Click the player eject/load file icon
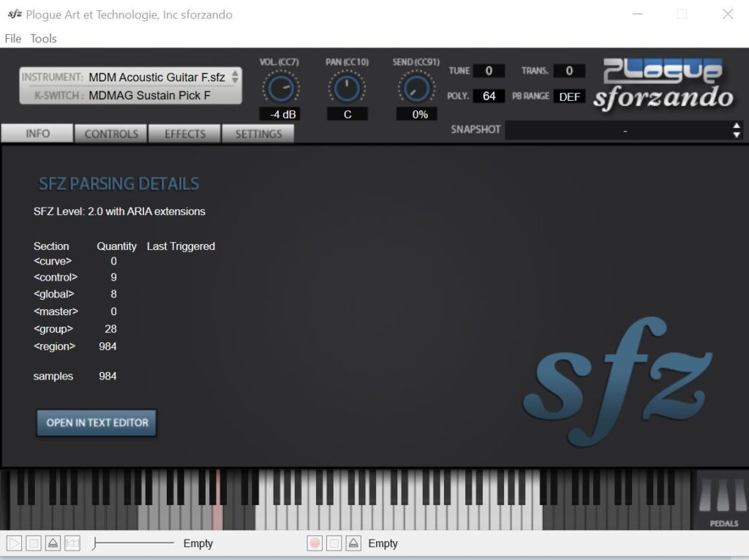Screen dimensions: 749x560 click(53, 543)
